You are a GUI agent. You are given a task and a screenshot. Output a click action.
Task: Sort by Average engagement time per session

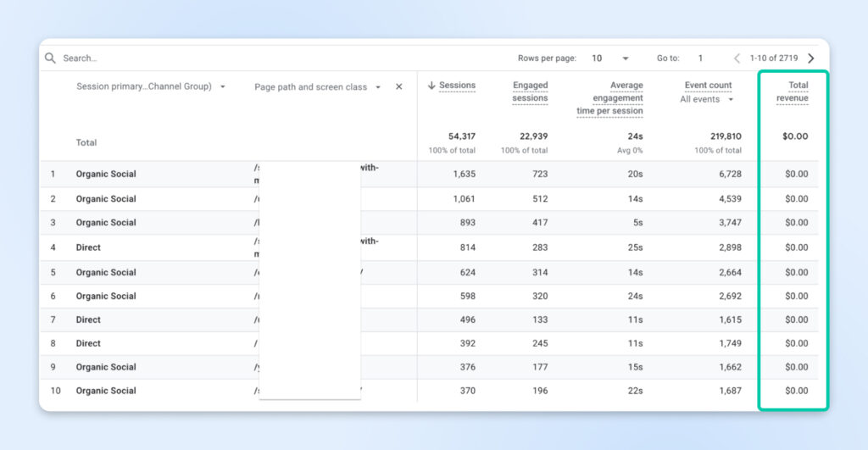[610, 98]
